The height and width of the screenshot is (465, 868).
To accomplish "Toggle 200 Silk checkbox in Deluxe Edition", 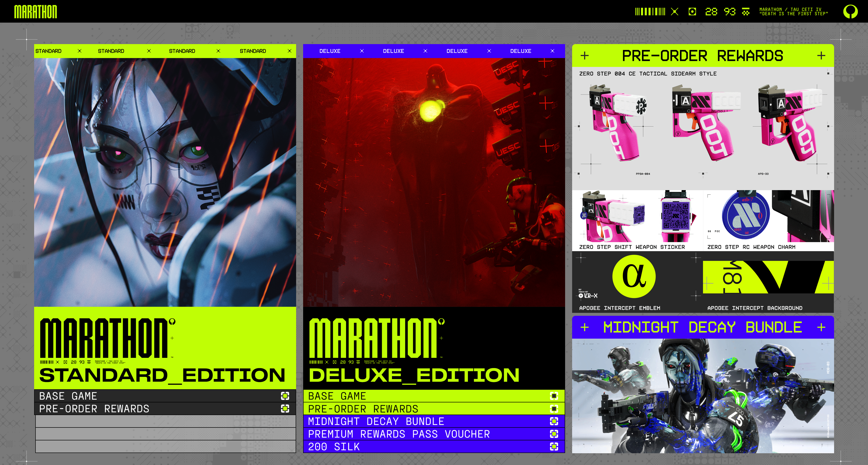I will (x=554, y=446).
